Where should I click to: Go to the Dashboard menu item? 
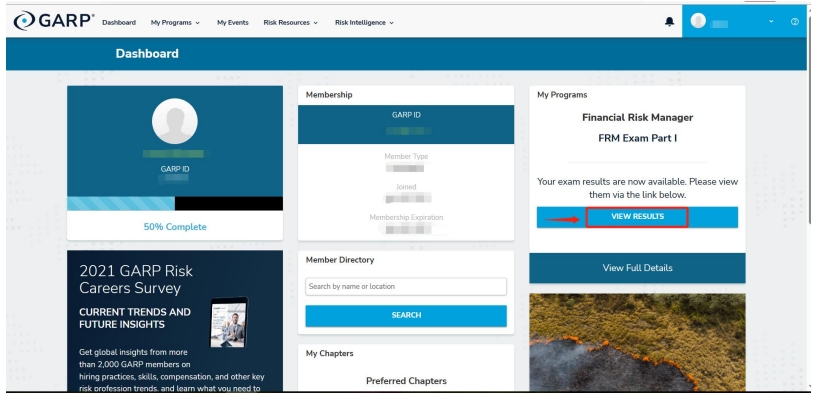pyautogui.click(x=119, y=23)
